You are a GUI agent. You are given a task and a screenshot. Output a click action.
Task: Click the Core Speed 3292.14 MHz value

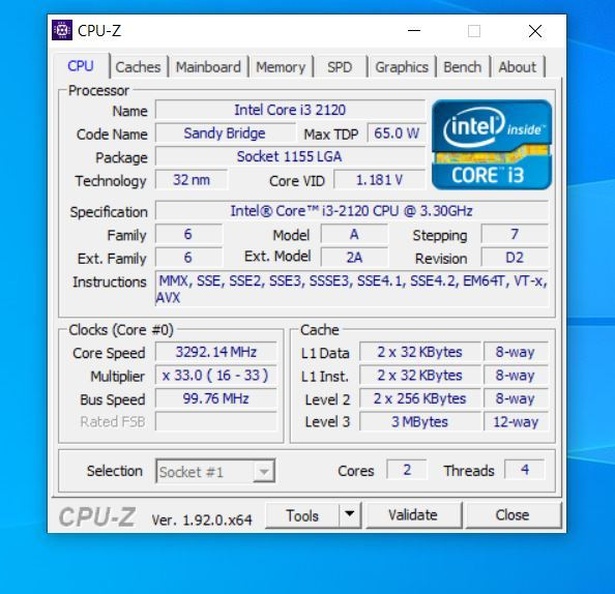(216, 352)
